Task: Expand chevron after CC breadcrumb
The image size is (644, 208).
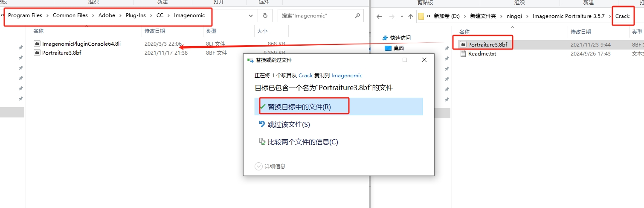Action: point(168,15)
